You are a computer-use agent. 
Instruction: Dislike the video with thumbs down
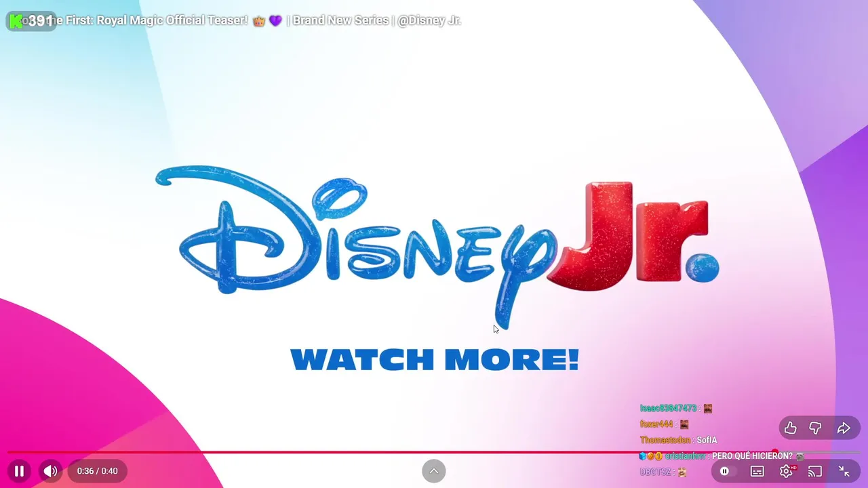816,428
